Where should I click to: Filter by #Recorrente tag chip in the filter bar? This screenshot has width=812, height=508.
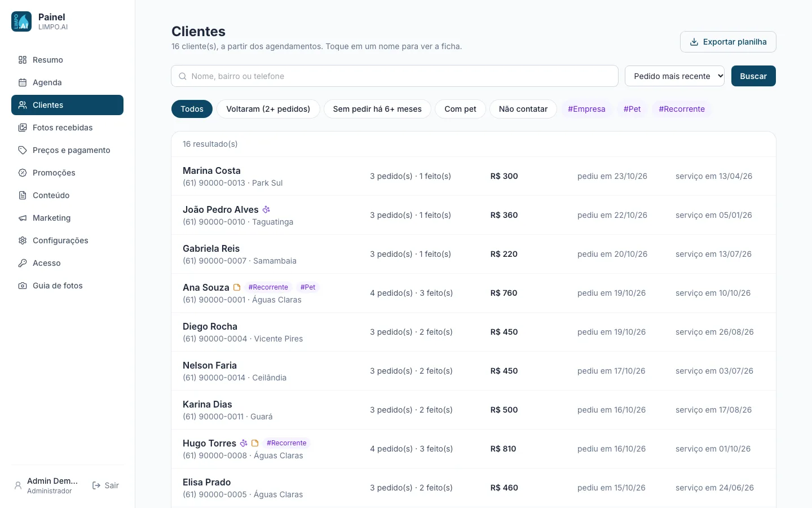(682, 109)
